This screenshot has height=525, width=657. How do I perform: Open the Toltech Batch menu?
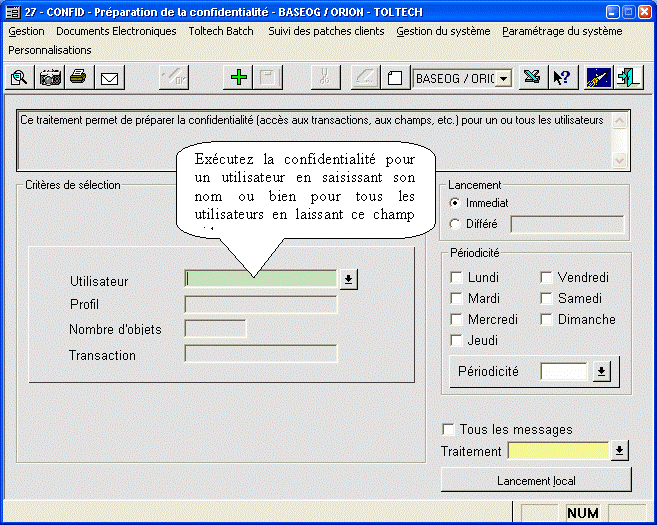tap(221, 31)
